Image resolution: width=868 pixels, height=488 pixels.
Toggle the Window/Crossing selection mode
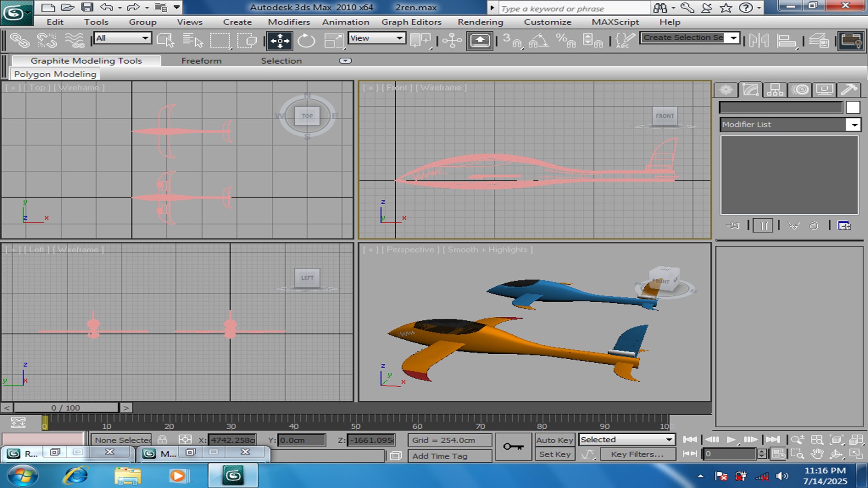pyautogui.click(x=247, y=41)
